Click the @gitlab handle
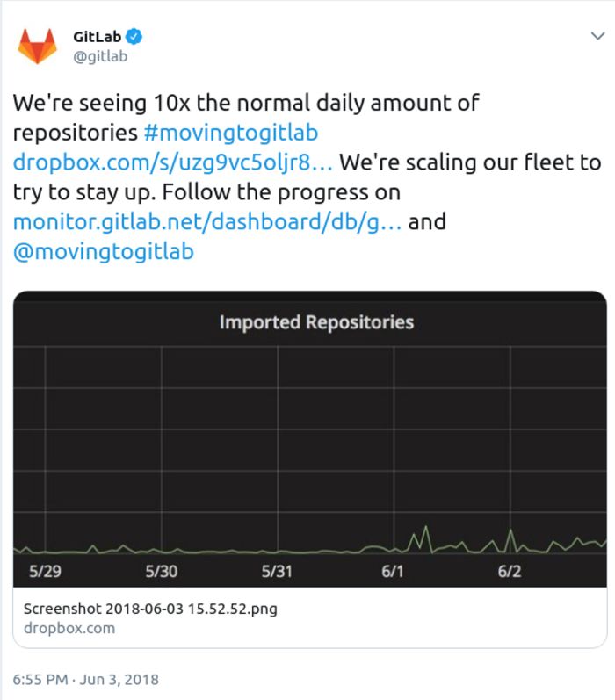The width and height of the screenshot is (615, 700). 100,57
